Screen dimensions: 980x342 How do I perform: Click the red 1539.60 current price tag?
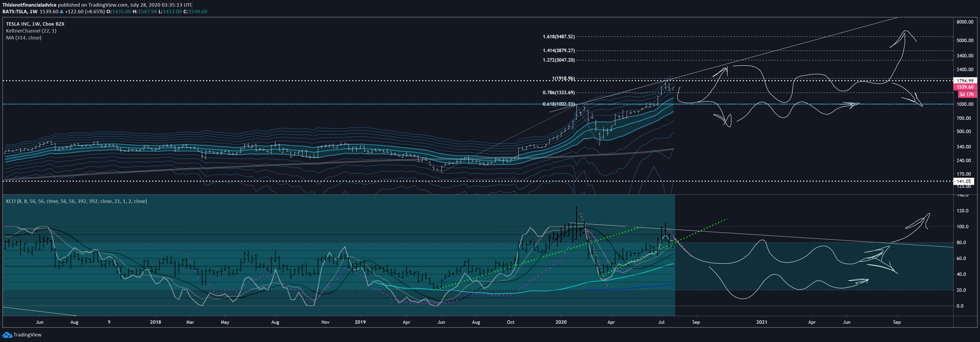965,87
